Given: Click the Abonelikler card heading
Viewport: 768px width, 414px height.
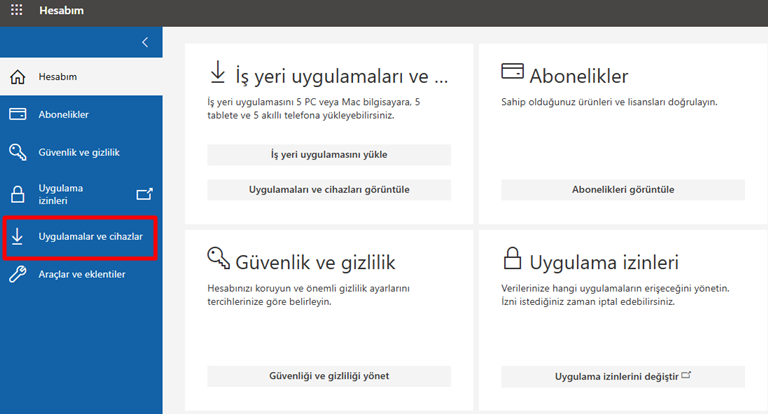Looking at the screenshot, I should click(x=579, y=76).
